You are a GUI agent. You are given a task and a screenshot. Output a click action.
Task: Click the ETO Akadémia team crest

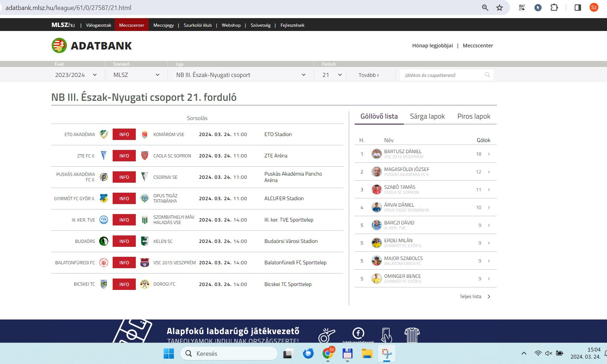104,134
